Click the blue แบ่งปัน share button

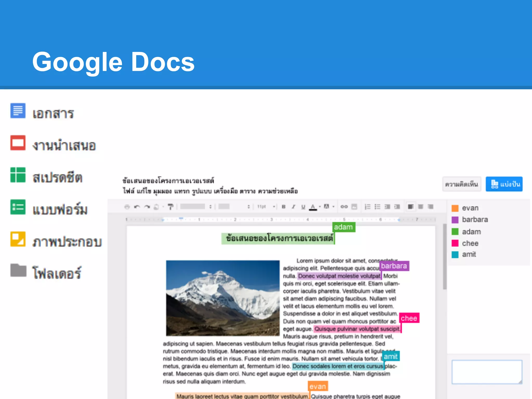504,184
